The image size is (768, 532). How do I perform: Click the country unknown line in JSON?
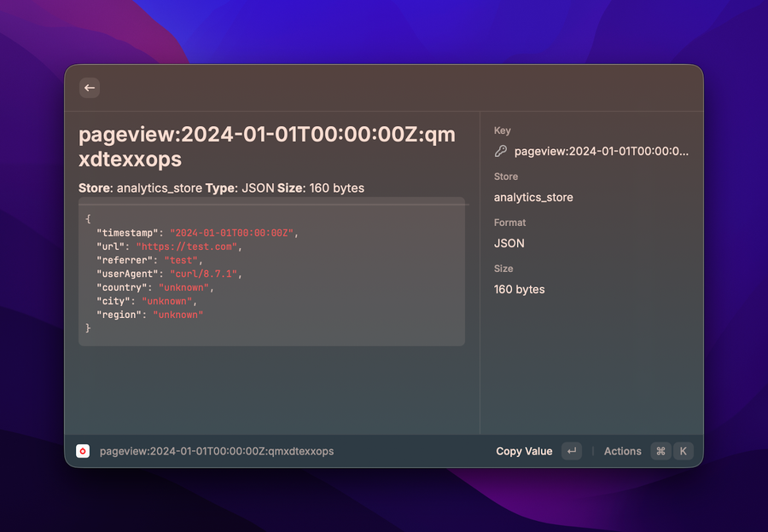[x=154, y=287]
